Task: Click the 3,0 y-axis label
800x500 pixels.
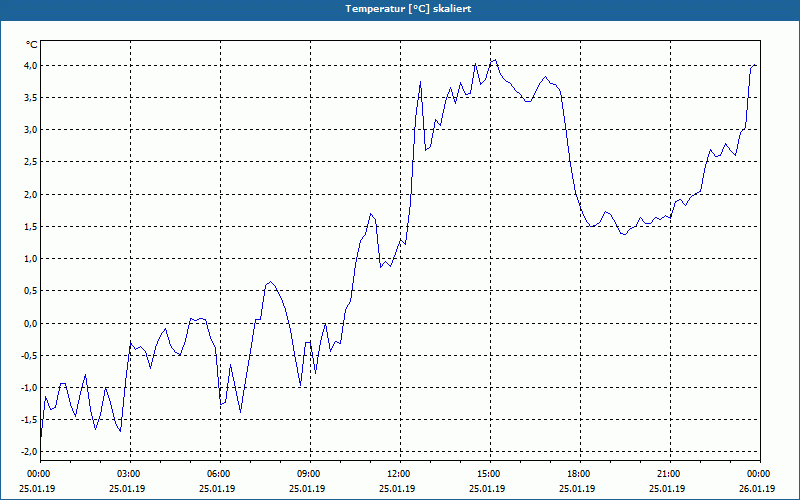Action: (x=30, y=130)
